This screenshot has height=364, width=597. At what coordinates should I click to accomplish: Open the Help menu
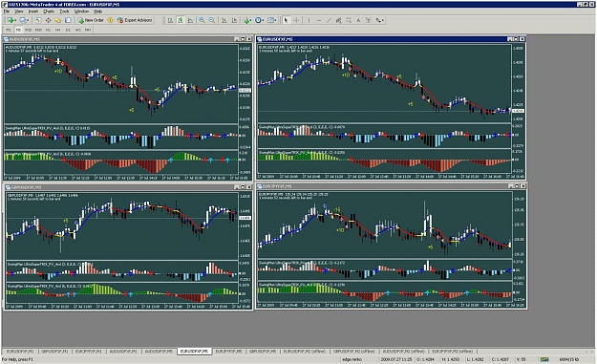pos(97,11)
